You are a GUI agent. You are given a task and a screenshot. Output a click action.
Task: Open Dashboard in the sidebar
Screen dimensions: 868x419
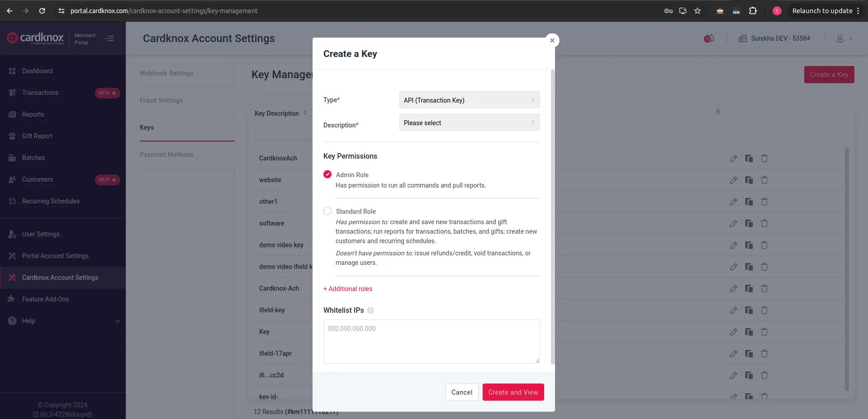point(37,71)
